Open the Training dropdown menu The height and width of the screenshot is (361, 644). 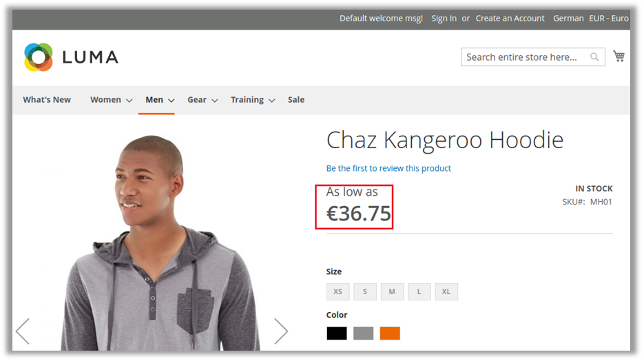(x=252, y=100)
